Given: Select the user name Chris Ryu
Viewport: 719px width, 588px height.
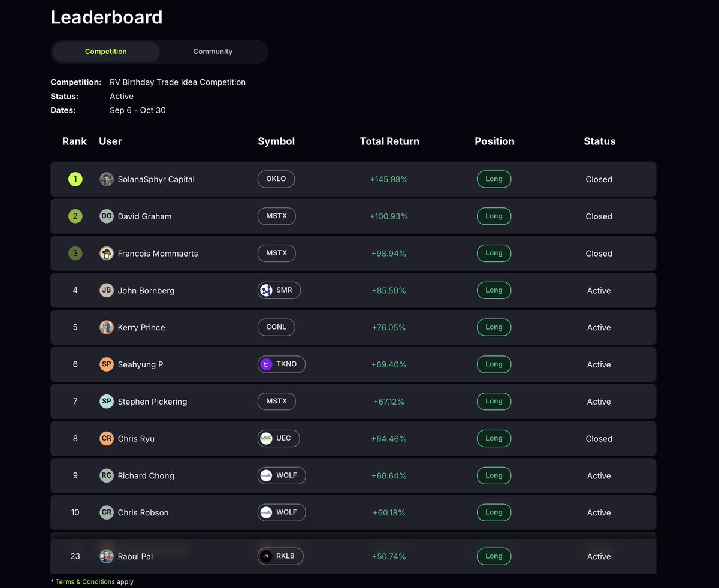Looking at the screenshot, I should click(136, 439).
